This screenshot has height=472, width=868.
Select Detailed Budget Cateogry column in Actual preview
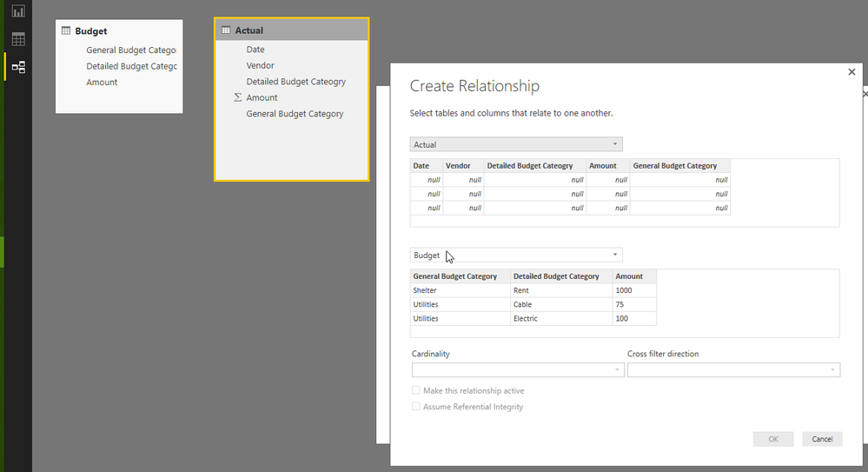click(535, 166)
